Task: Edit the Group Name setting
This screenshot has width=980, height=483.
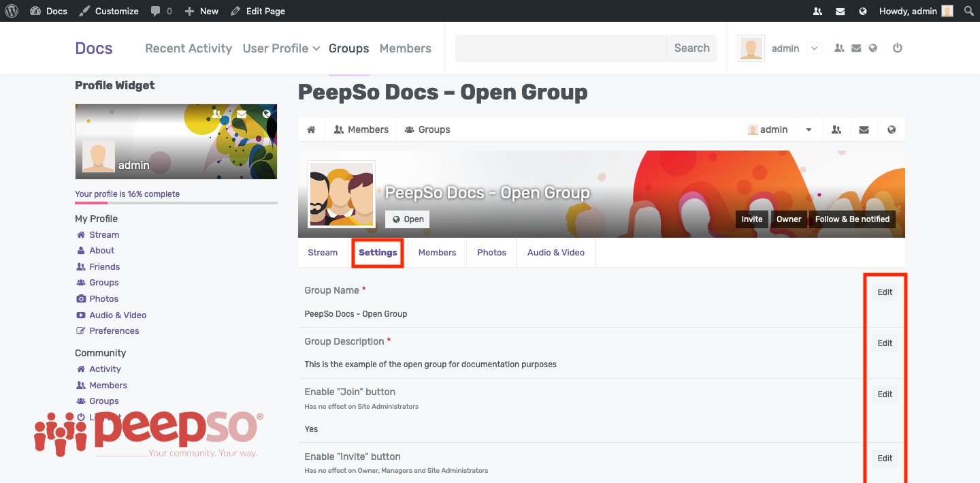Action: (x=885, y=292)
